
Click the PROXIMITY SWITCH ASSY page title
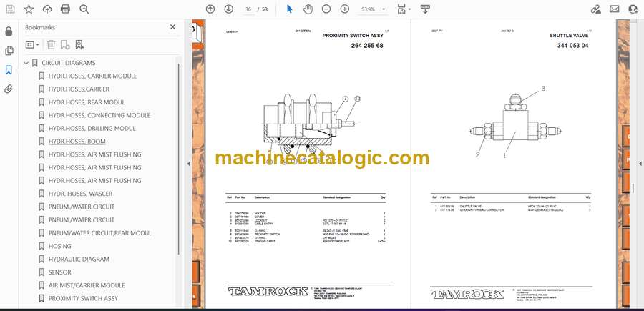tap(353, 36)
